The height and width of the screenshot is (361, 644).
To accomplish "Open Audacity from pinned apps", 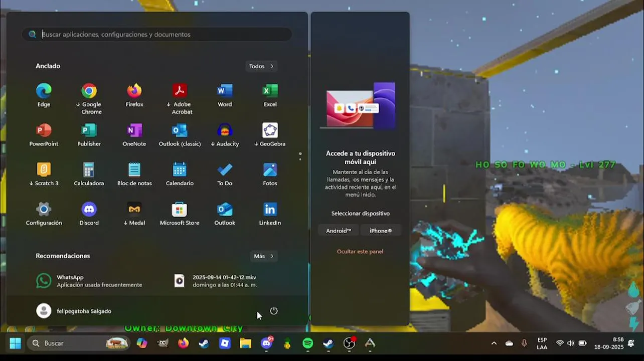I will 225,135.
